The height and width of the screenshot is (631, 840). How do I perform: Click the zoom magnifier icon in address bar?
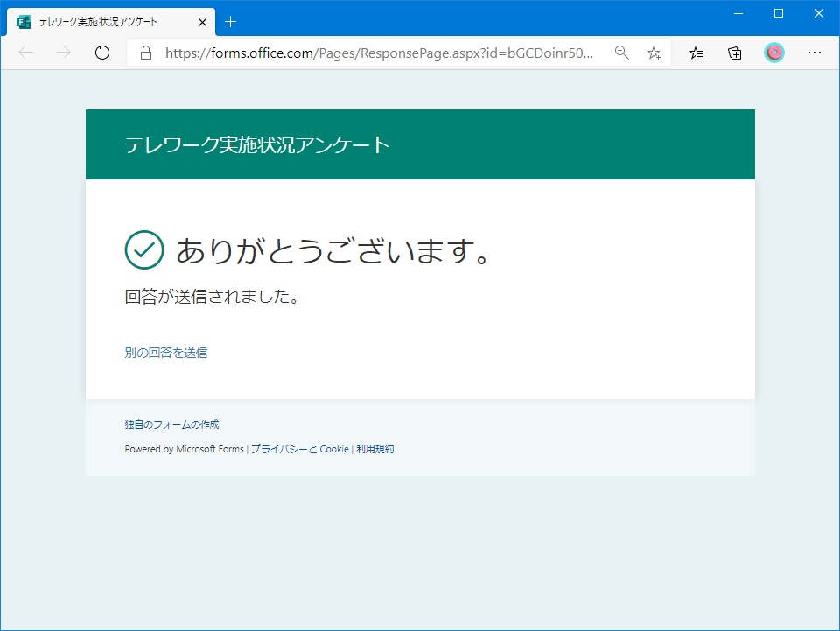pyautogui.click(x=621, y=53)
